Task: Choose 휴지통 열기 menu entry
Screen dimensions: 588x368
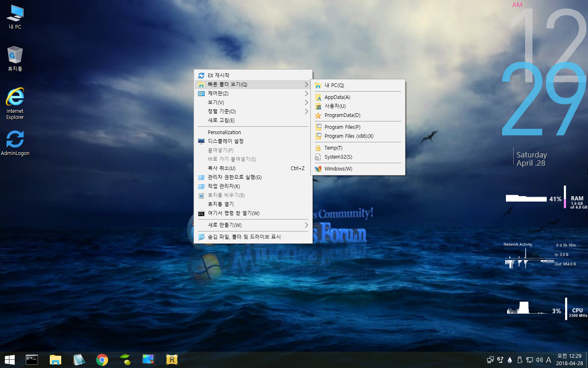Action: 253,204
